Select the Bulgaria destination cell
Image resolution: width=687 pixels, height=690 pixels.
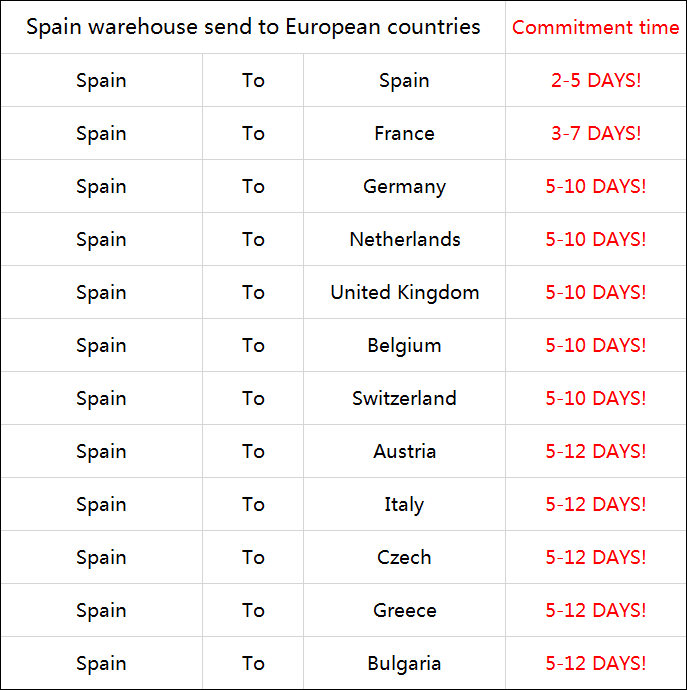404,663
